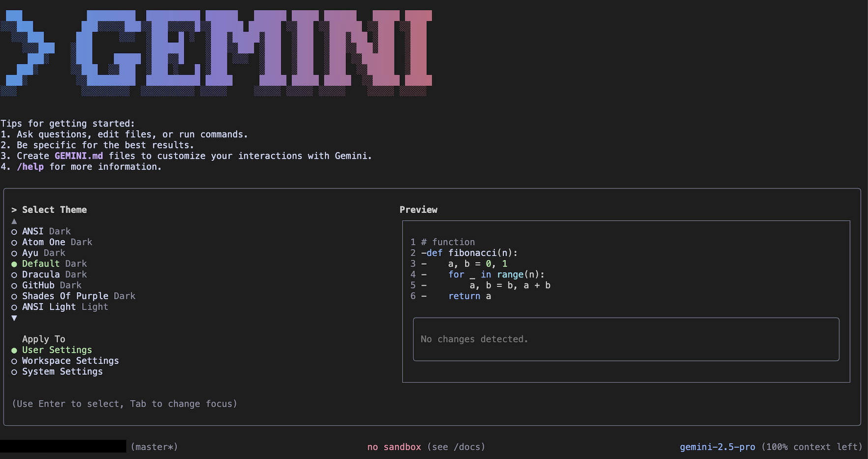This screenshot has height=459, width=868.
Task: Click the Select Theme heading
Action: (x=55, y=210)
